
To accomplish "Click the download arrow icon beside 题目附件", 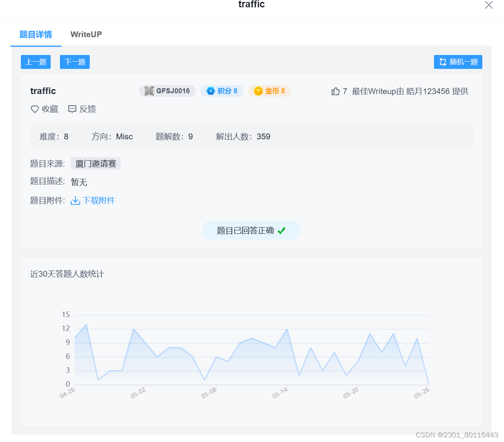I will [75, 200].
